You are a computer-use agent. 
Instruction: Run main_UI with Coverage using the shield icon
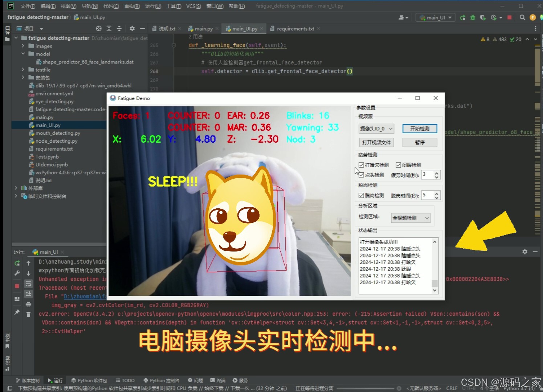[x=484, y=17]
